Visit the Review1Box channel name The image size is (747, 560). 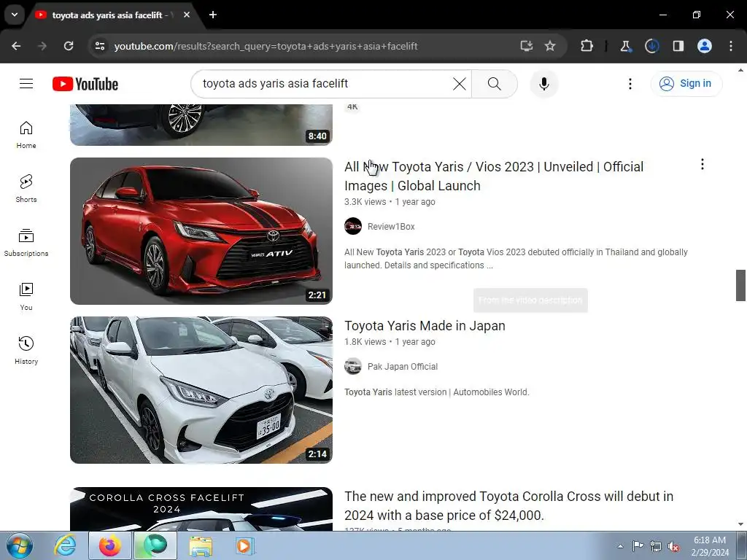click(x=391, y=227)
